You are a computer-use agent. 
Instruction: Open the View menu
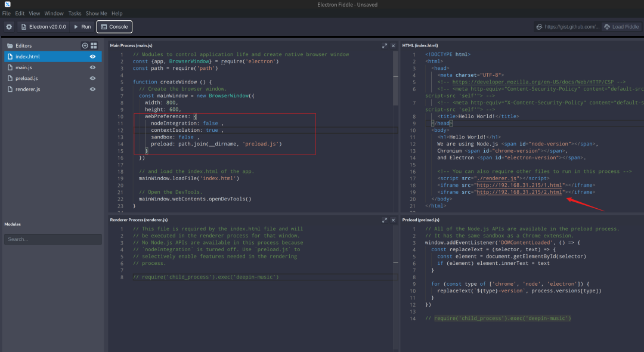[35, 14]
